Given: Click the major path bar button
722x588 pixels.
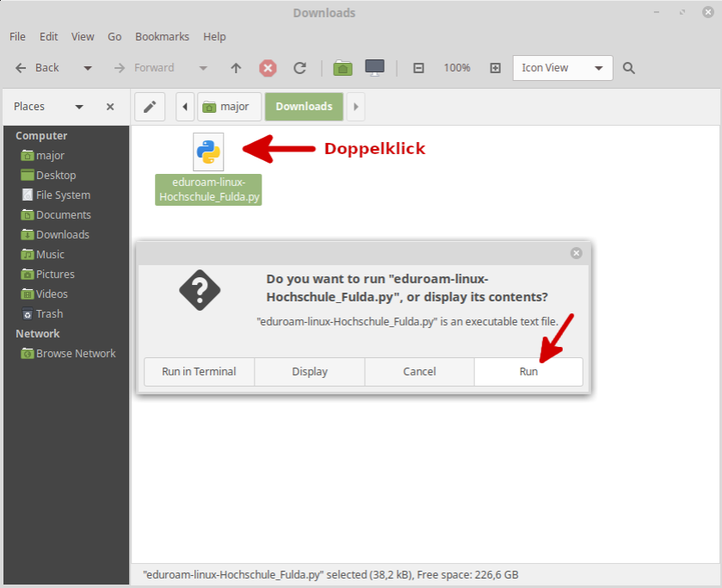Looking at the screenshot, I should [x=228, y=107].
